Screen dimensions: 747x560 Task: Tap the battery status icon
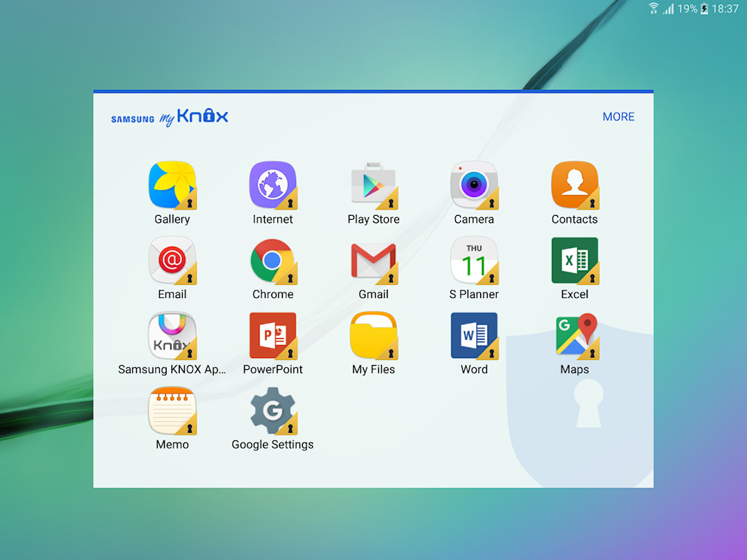pos(704,8)
